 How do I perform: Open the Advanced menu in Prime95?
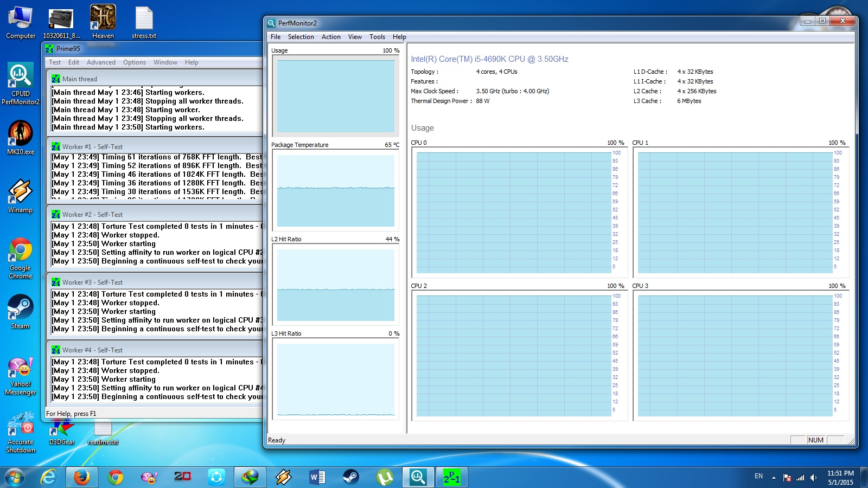pos(101,62)
